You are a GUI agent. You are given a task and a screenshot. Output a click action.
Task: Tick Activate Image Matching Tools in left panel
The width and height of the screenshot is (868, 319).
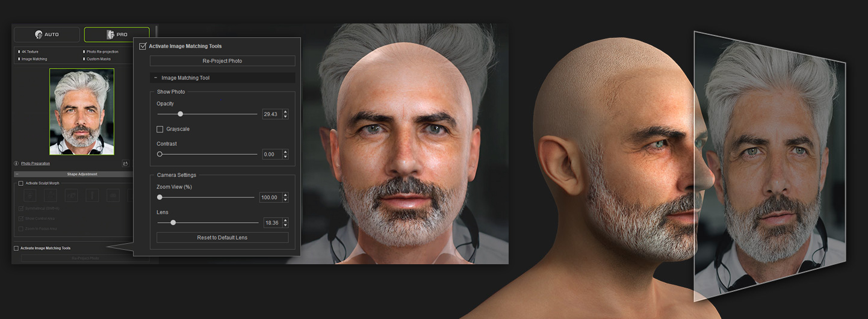[x=16, y=248]
